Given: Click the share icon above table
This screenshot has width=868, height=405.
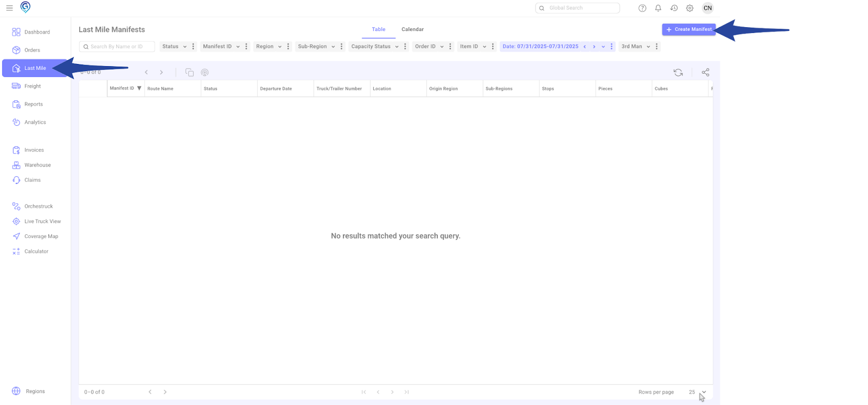Looking at the screenshot, I should [x=705, y=73].
